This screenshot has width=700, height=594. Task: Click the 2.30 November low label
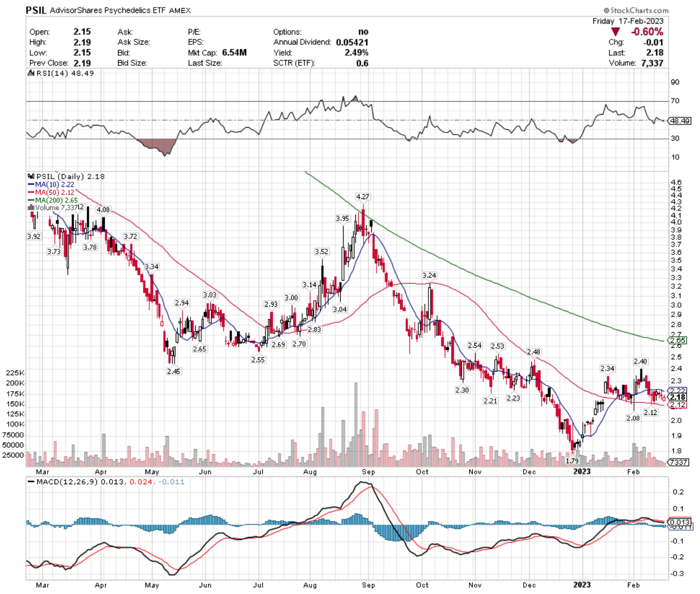[x=462, y=390]
